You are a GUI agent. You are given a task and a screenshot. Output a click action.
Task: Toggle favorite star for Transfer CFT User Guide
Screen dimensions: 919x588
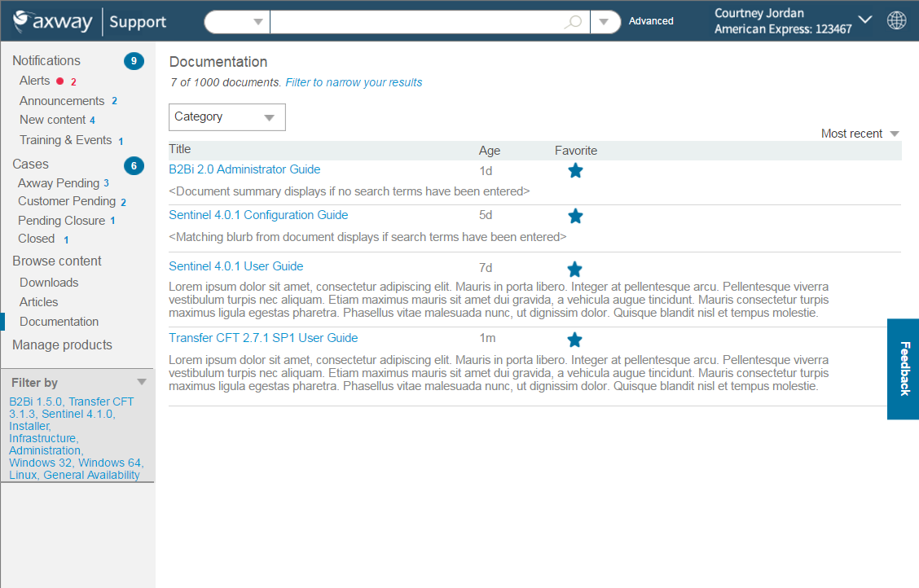click(574, 340)
